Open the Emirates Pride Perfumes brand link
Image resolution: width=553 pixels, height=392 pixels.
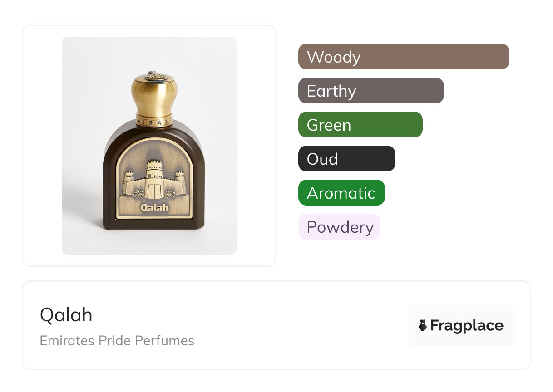(x=117, y=341)
